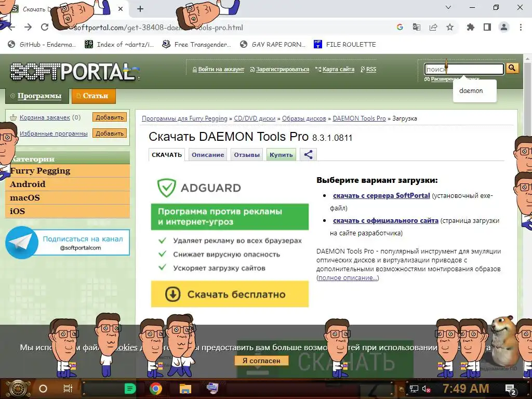Open CD/DVD диски breadcrumb
The height and width of the screenshot is (399, 532).
pos(255,118)
